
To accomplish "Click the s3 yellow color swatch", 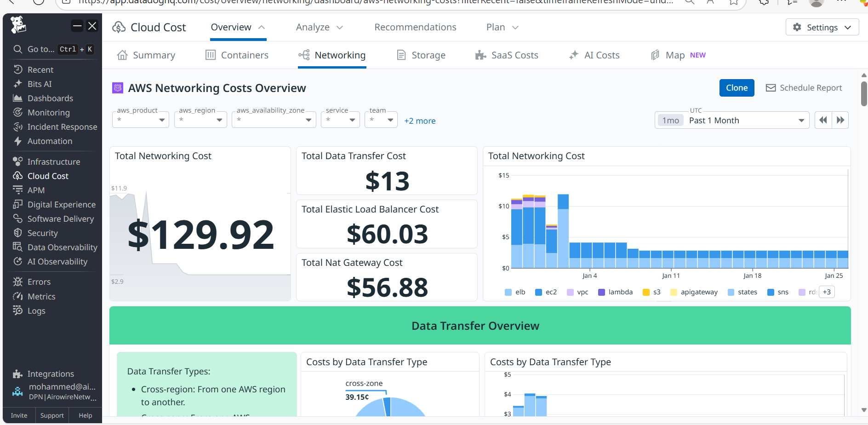I will point(646,292).
